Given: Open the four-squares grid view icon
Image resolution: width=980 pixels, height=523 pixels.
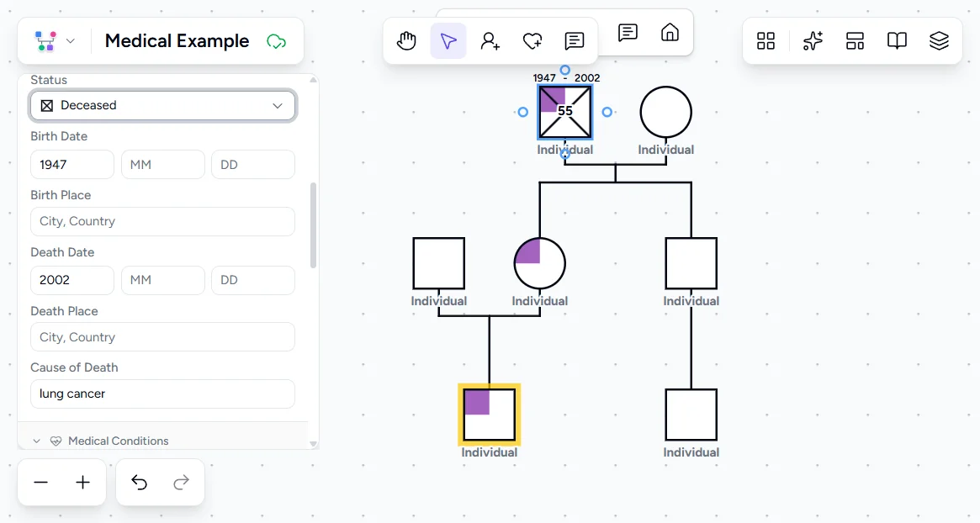Looking at the screenshot, I should point(765,41).
